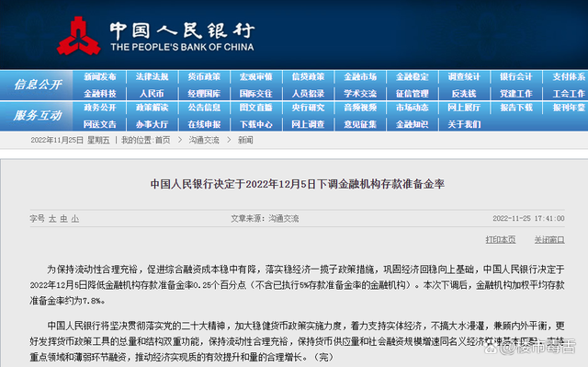Open the 网上展厅 item
This screenshot has height=367, width=588.
click(464, 108)
